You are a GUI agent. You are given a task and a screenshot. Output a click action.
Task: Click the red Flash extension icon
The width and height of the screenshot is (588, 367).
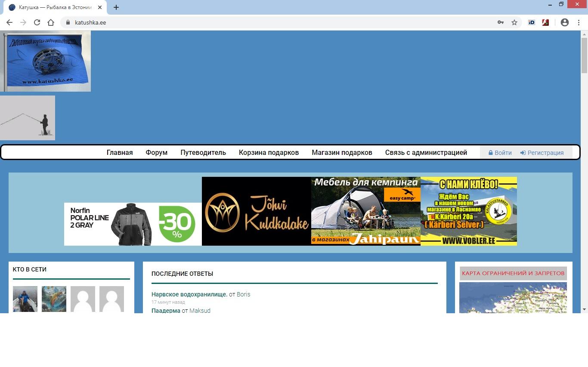[x=545, y=22]
